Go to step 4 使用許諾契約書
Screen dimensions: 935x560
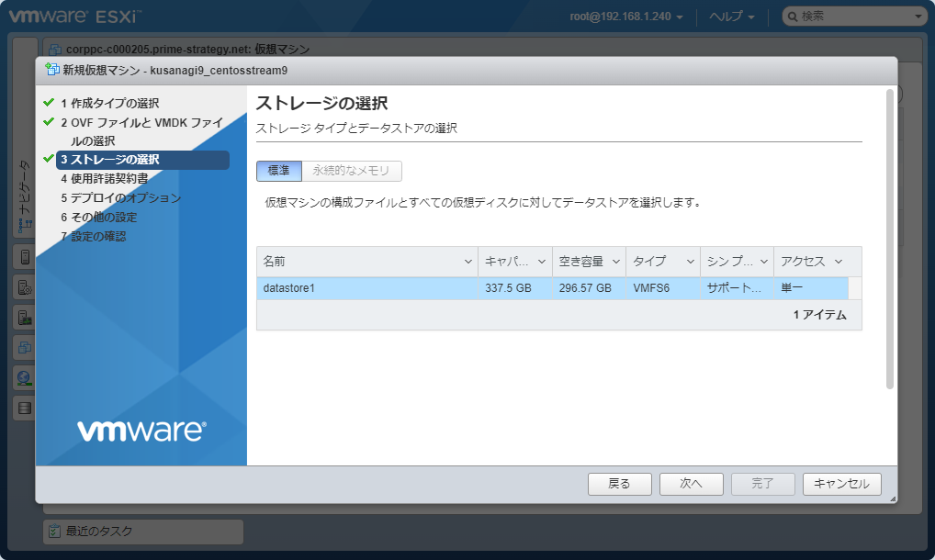[105, 179]
